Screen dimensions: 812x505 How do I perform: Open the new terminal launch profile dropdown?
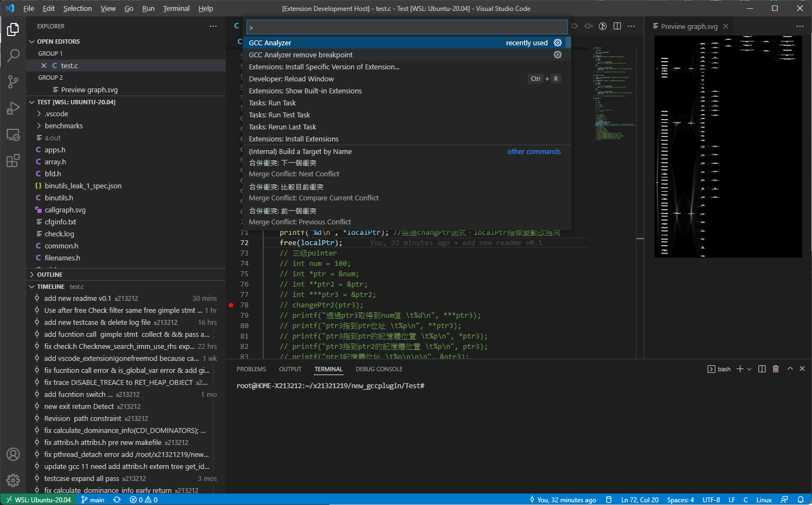[x=749, y=369]
